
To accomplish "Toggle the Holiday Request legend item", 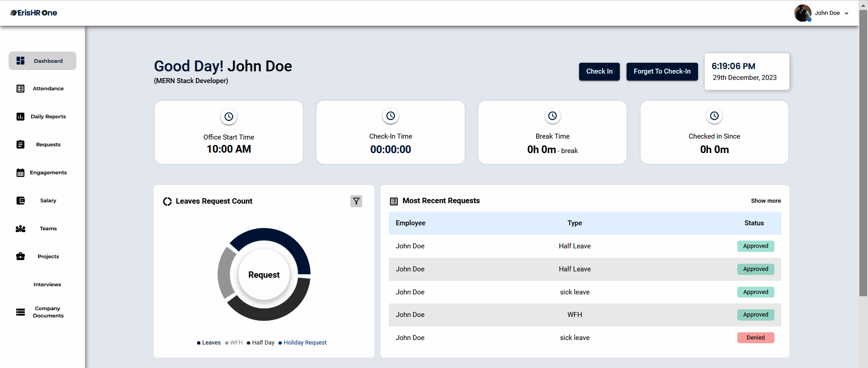I will pos(302,343).
